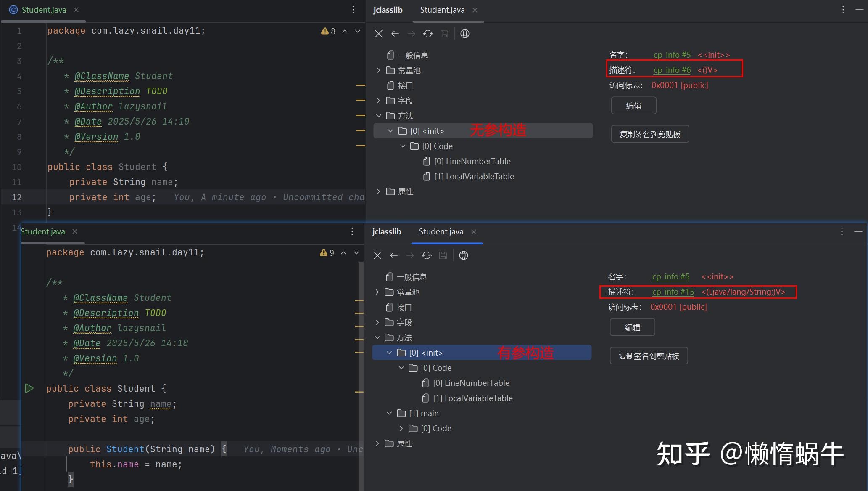Open the cp_info #15 descriptor link
Viewport: 868px width, 491px height.
tap(673, 292)
